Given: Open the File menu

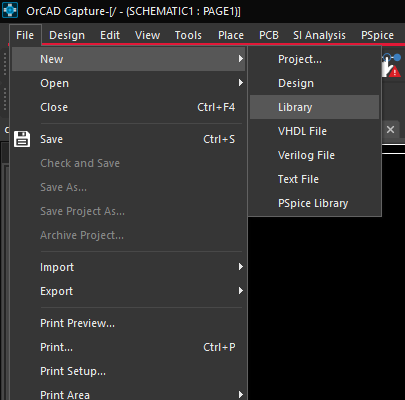Looking at the screenshot, I should [25, 35].
